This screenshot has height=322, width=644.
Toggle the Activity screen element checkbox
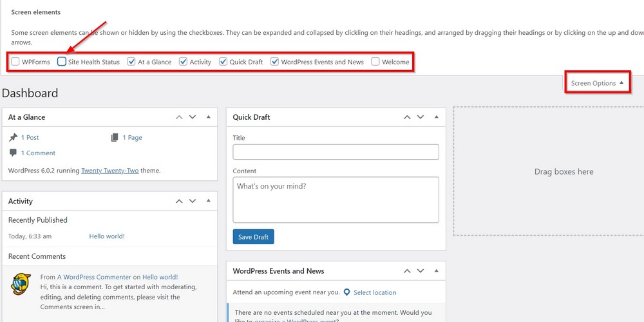tap(183, 62)
